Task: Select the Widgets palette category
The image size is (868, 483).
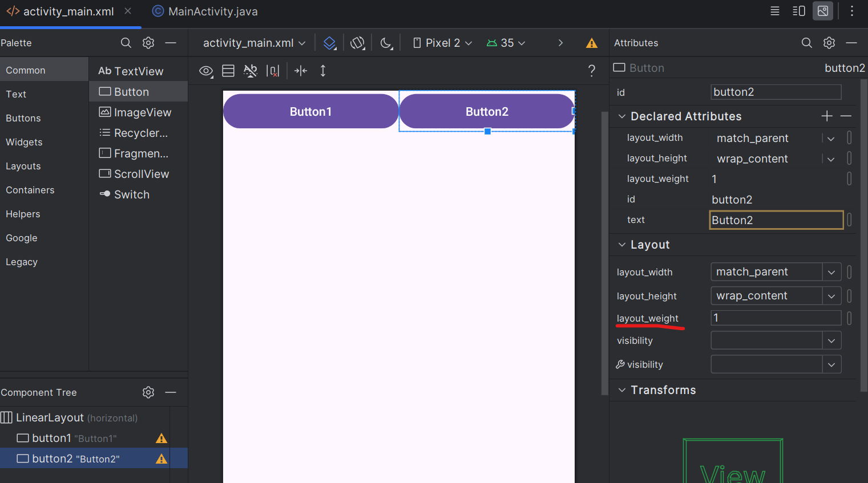Action: coord(44,142)
